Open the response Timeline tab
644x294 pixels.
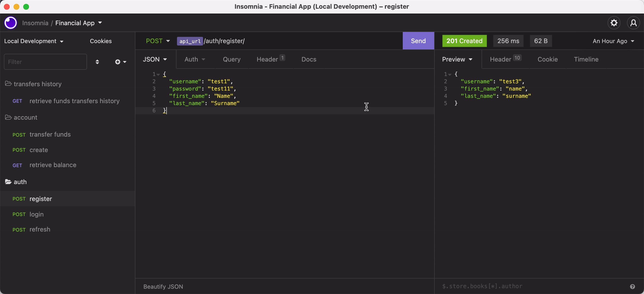(586, 59)
